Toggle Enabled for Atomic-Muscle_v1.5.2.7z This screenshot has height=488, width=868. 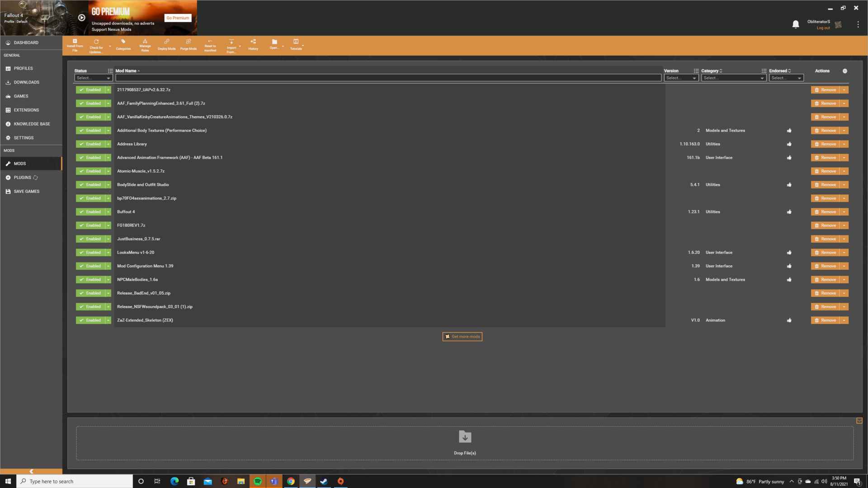[x=90, y=171]
